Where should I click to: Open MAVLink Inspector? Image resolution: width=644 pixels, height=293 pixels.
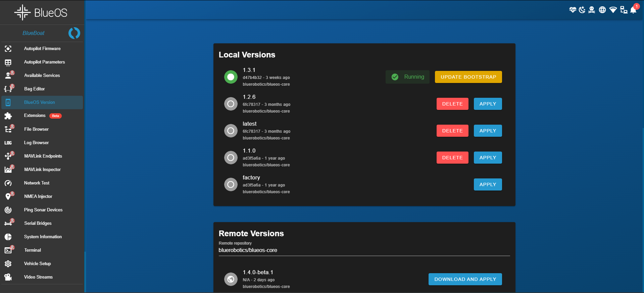pos(42,170)
